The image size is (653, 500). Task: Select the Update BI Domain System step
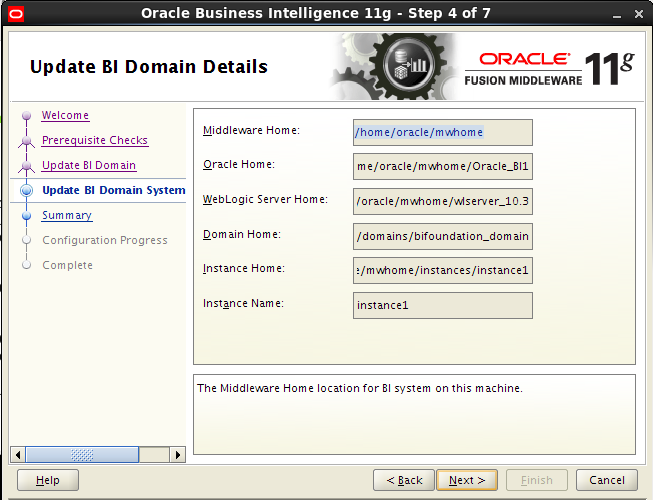pos(114,190)
